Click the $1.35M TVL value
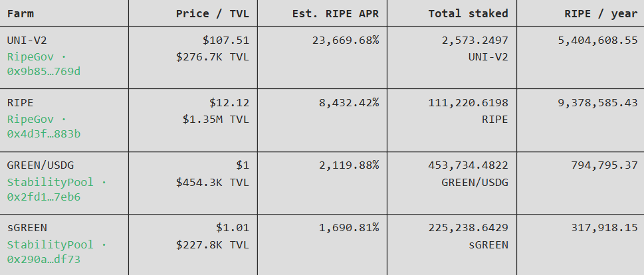The height and width of the screenshot is (275, 644). (x=215, y=119)
